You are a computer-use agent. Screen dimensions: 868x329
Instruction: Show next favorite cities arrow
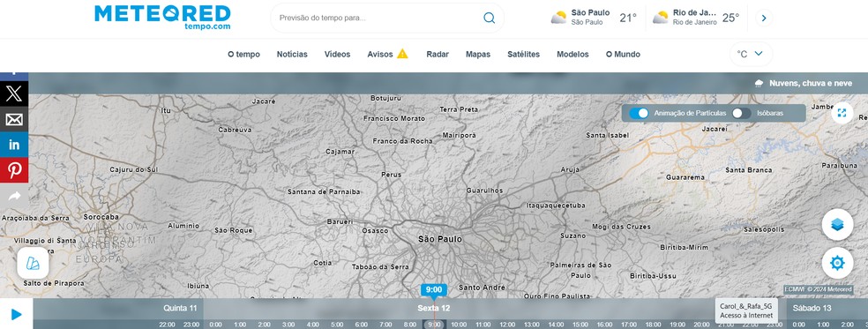coord(764,18)
